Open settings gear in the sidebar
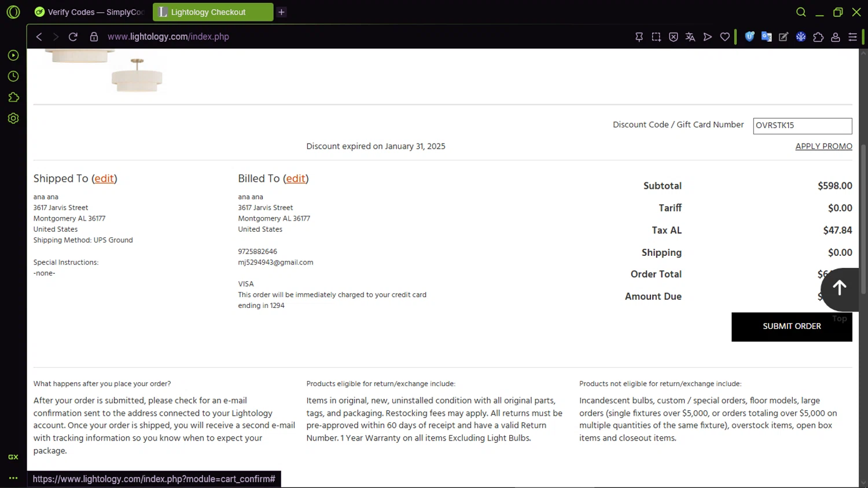This screenshot has width=868, height=488. (x=13, y=118)
